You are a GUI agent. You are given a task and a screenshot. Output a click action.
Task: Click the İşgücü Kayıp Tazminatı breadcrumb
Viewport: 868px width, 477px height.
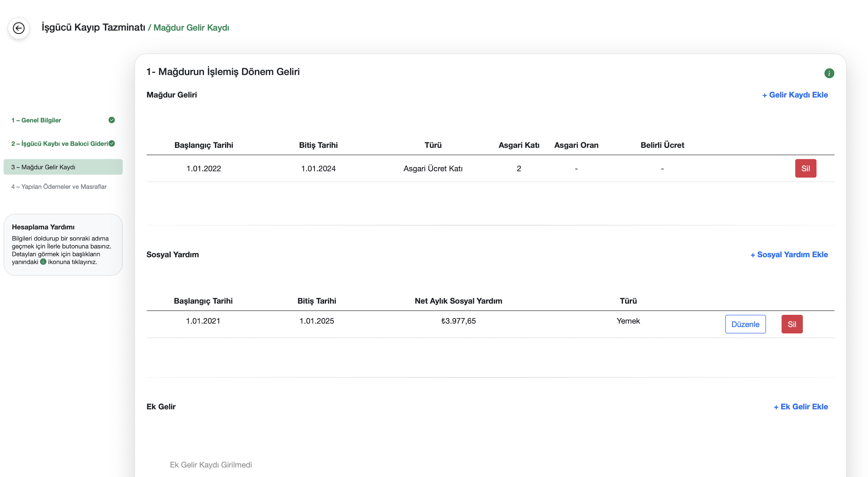[x=93, y=27]
